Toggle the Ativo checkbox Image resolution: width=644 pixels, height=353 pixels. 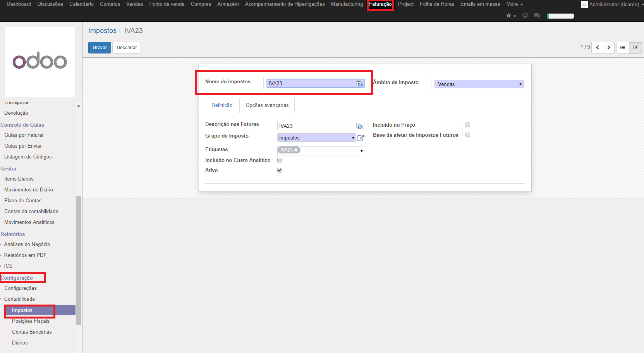coord(280,170)
